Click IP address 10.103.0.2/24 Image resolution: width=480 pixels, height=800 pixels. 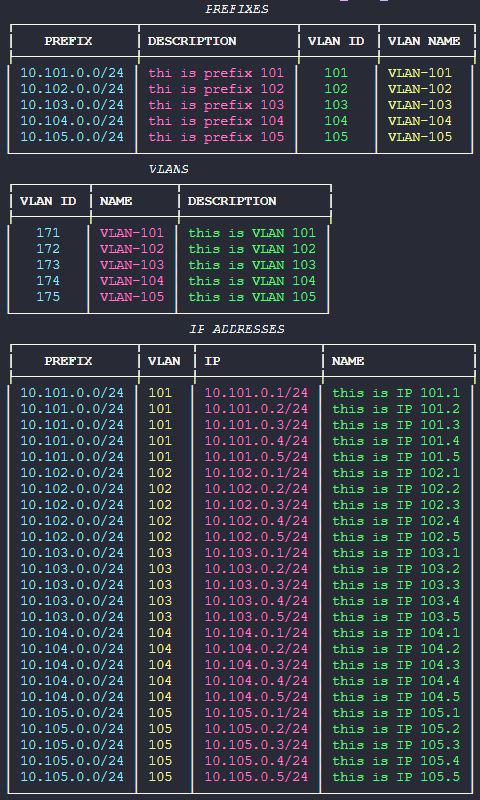pos(256,569)
